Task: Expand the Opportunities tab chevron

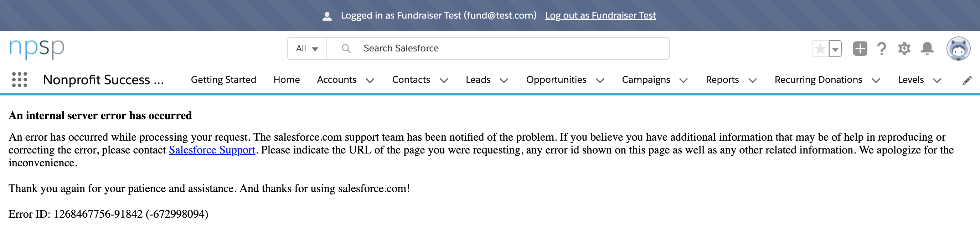Action: (600, 80)
